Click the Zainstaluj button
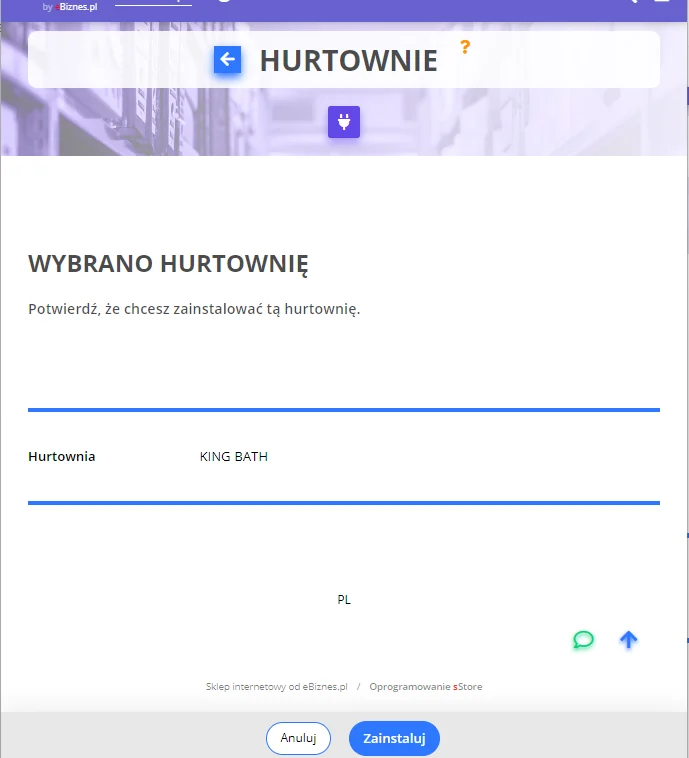689x758 pixels. coord(394,738)
